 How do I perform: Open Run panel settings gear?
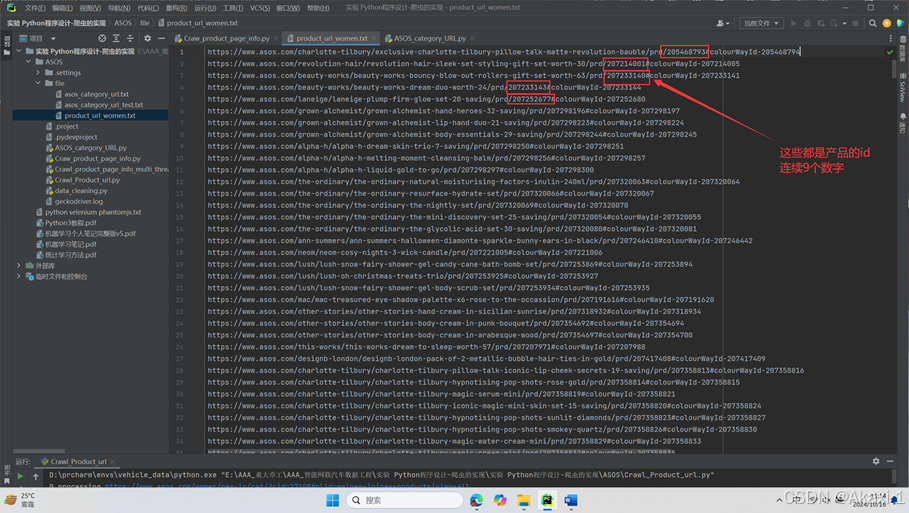(x=876, y=461)
